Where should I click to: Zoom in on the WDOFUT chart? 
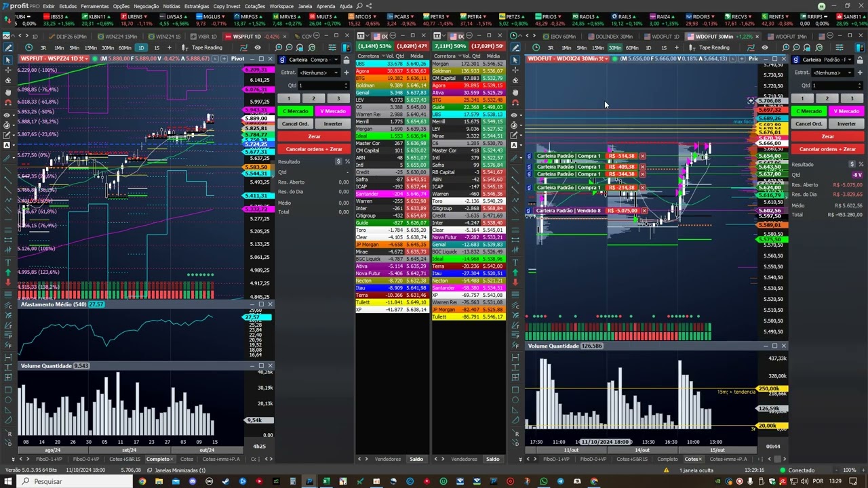pos(786,47)
